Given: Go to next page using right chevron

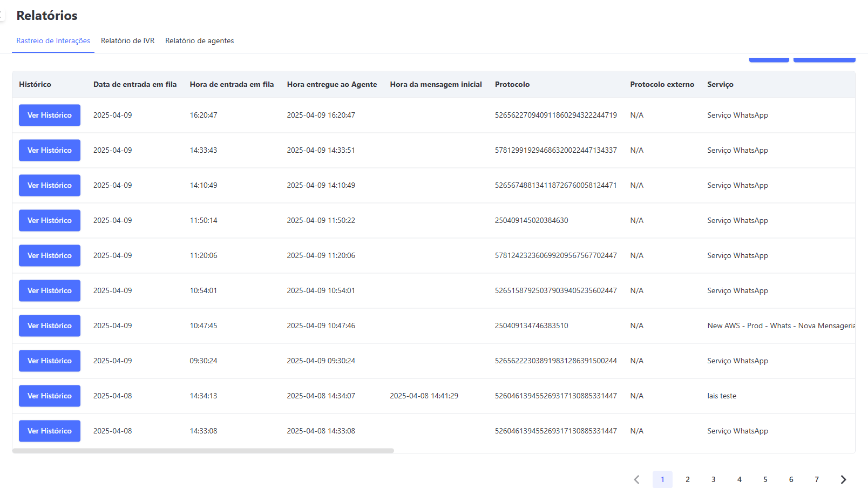Looking at the screenshot, I should [843, 479].
